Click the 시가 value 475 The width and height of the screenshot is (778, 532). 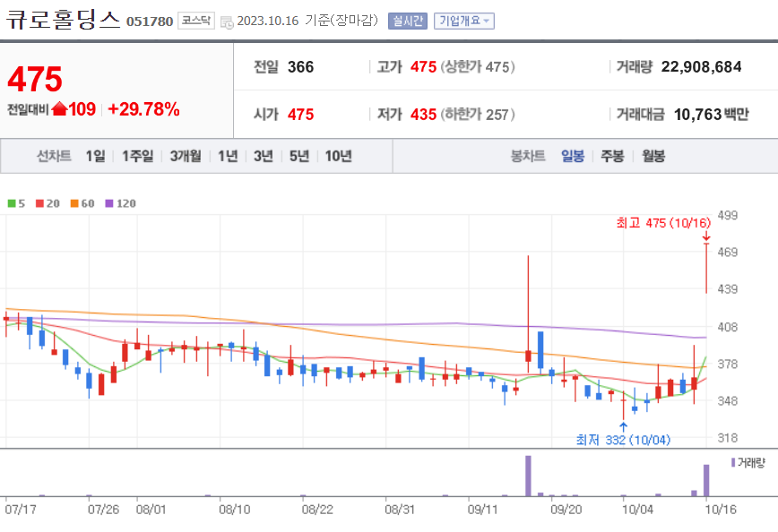point(300,115)
